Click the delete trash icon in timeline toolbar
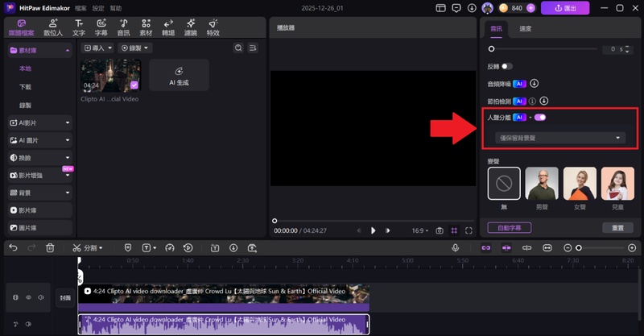Screen dimensions: 644x336 click(x=50, y=248)
